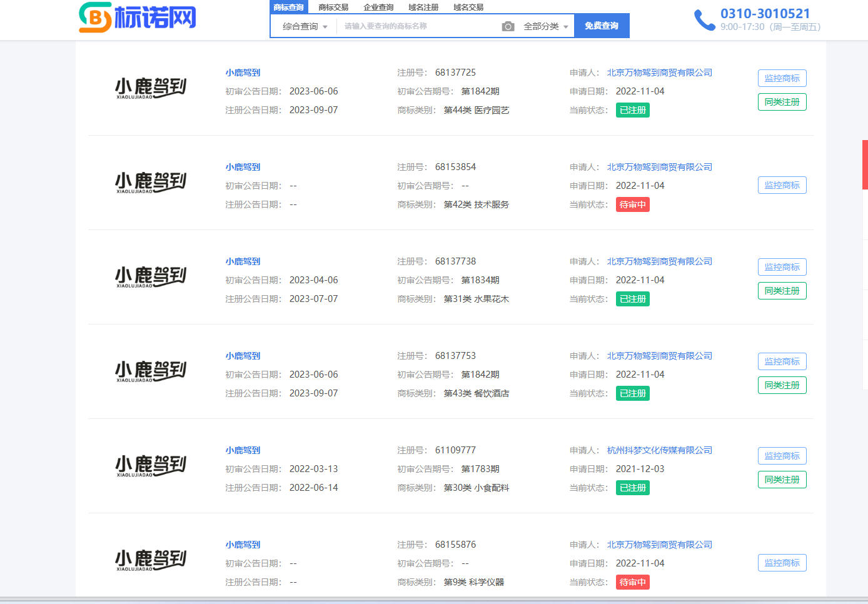Click registration date 2022-06-14
868x604 pixels.
(313, 488)
